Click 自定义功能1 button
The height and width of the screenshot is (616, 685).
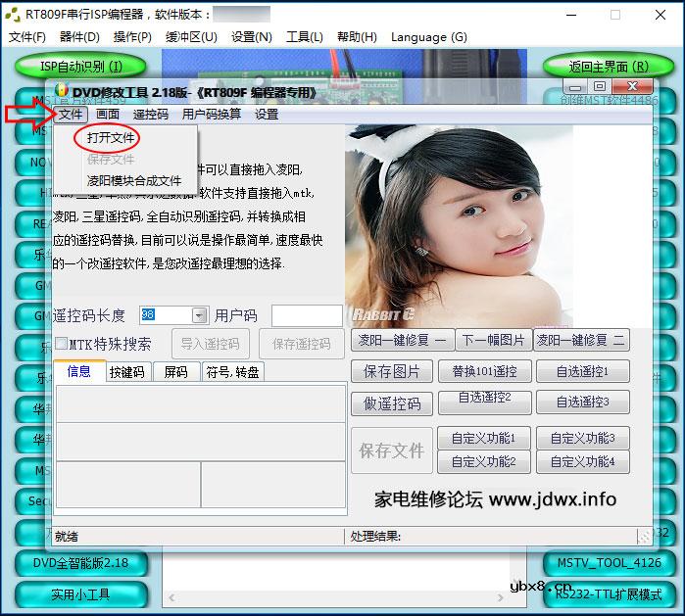click(484, 439)
